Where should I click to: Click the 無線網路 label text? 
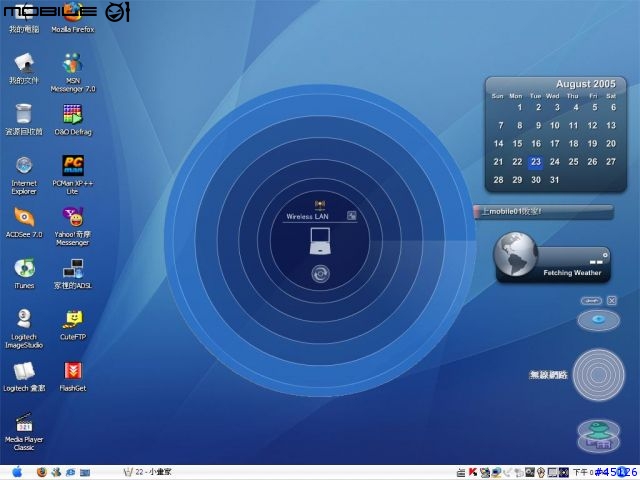click(548, 375)
